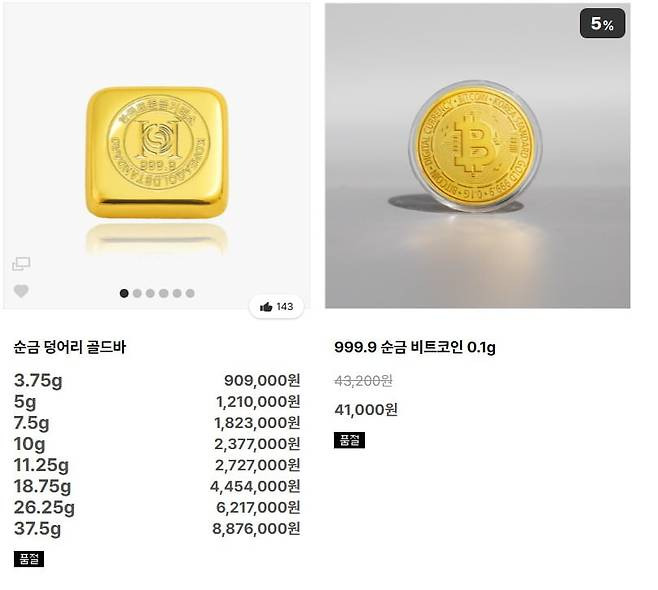Jump to fourth gold bar carousel dot
The image size is (658, 590).
click(164, 293)
